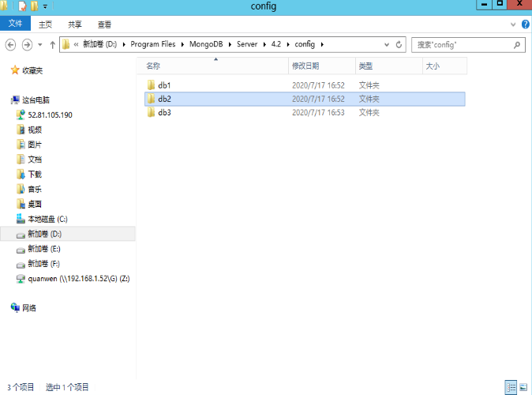Expand the arrow after 4.2 breadcrumb

coord(288,44)
